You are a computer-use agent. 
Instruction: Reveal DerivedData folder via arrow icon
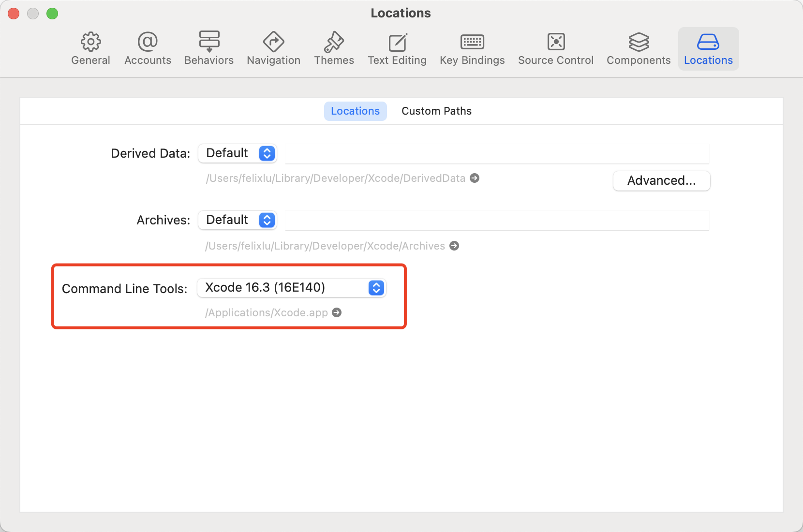click(x=475, y=178)
